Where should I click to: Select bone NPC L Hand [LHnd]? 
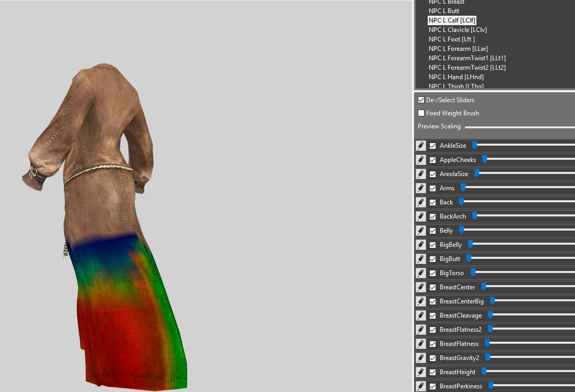point(456,77)
